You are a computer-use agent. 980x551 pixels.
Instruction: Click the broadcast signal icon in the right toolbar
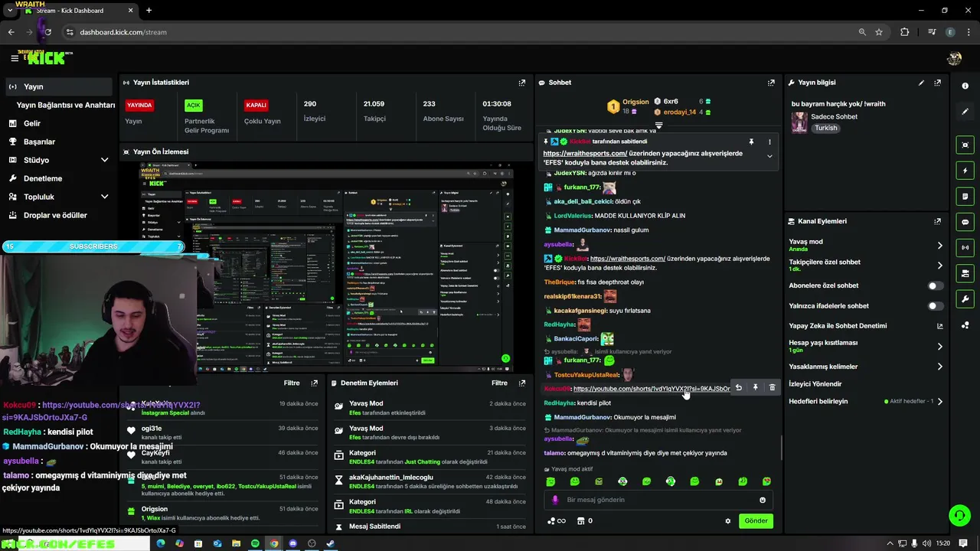pos(965,248)
